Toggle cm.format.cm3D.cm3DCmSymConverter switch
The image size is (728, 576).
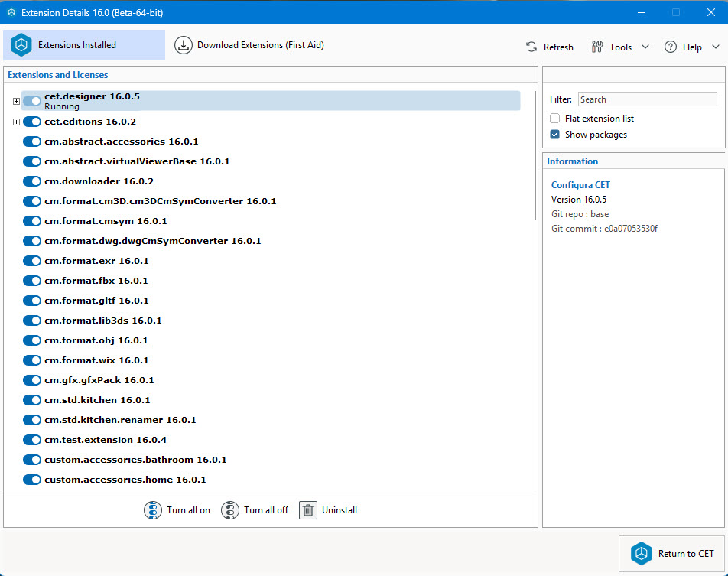click(x=32, y=201)
